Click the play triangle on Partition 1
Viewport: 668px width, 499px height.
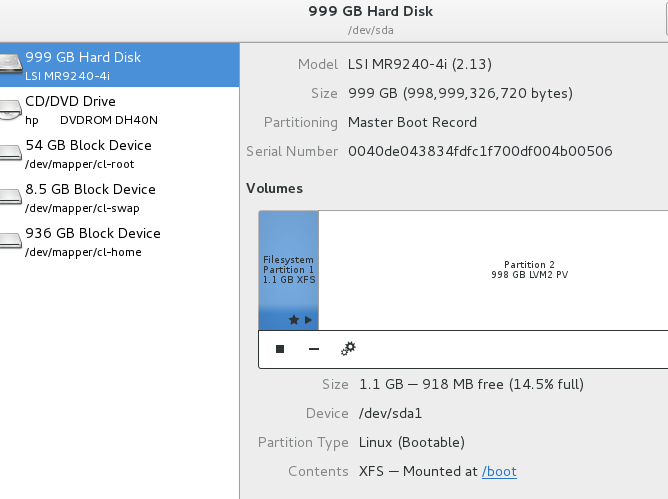[308, 320]
